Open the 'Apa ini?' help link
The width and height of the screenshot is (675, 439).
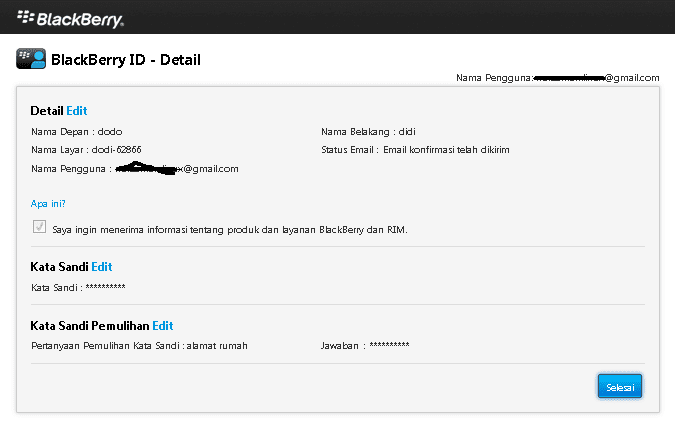(x=48, y=204)
